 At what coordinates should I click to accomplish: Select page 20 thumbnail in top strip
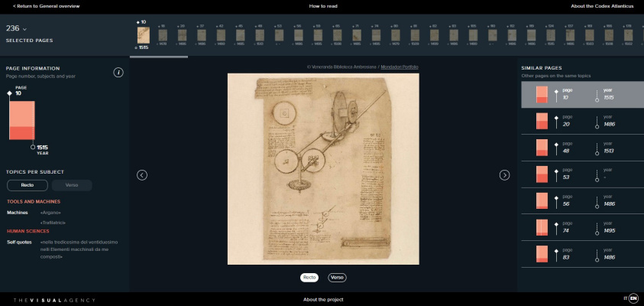click(x=182, y=35)
